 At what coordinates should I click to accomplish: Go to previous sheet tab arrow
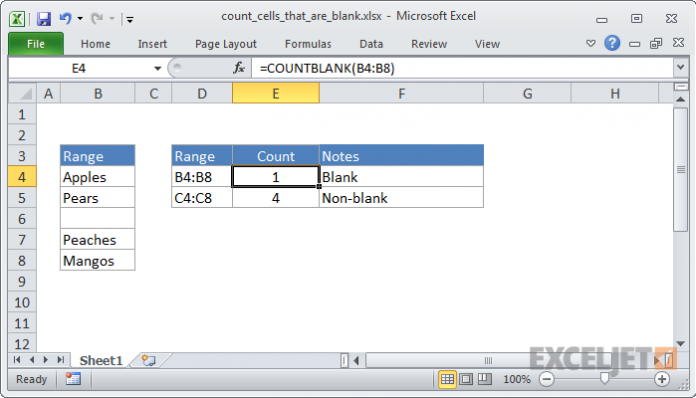click(32, 360)
